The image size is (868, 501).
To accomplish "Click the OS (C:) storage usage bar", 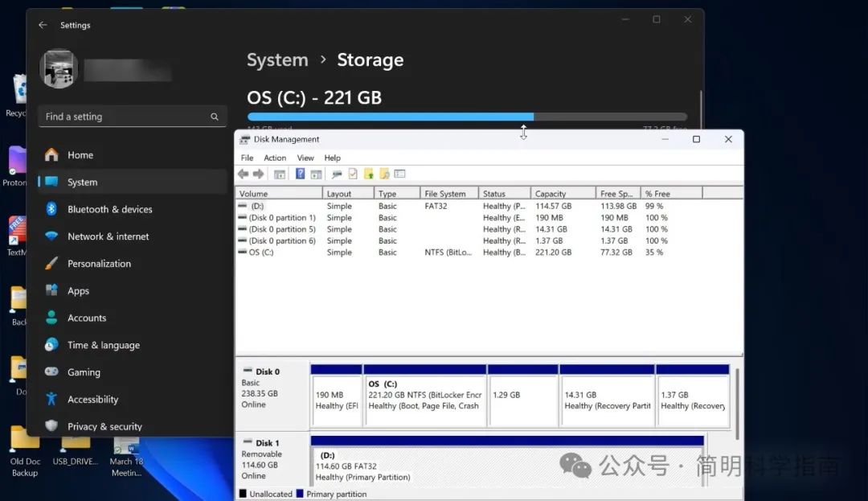I will click(x=467, y=117).
